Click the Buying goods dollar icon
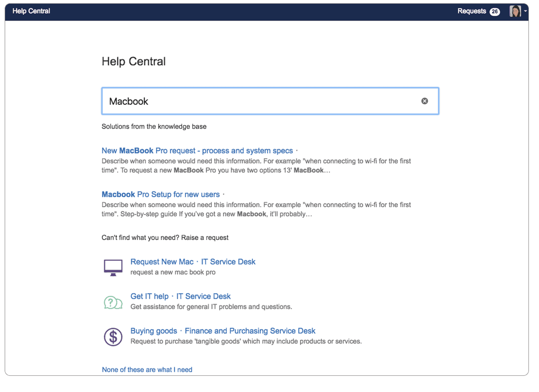Screen dimensions: 539x392 [113, 337]
